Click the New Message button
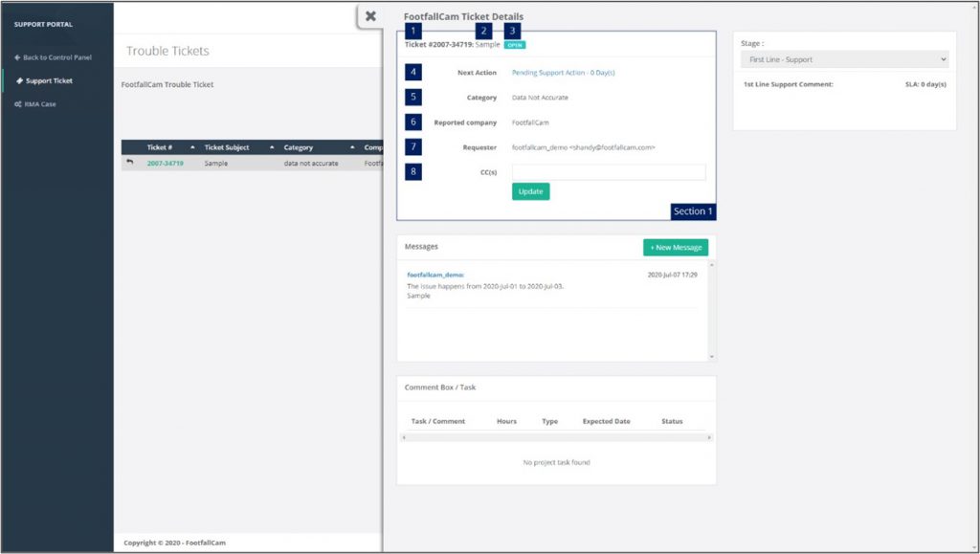Screen dimensions: 980x554 click(676, 247)
